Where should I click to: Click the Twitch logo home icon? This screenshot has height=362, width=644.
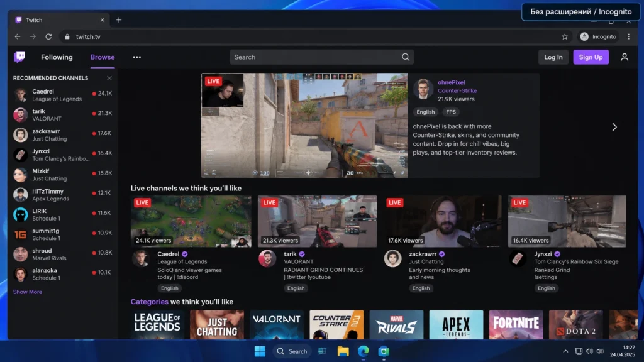(x=19, y=57)
